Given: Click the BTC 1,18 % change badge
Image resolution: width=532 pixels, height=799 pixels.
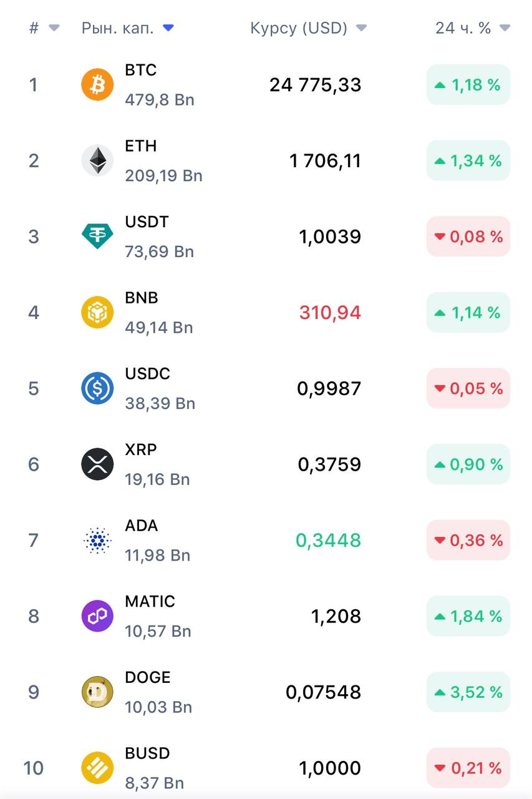Looking at the screenshot, I should 468,85.
